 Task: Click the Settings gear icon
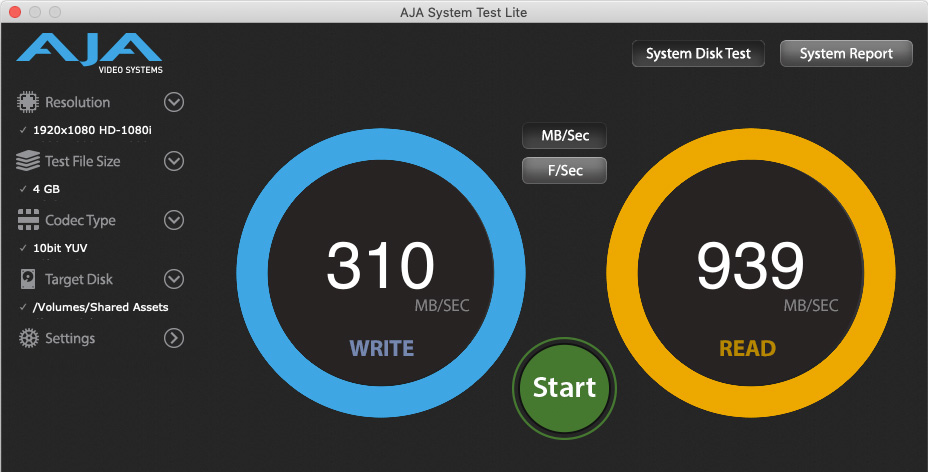[28, 338]
